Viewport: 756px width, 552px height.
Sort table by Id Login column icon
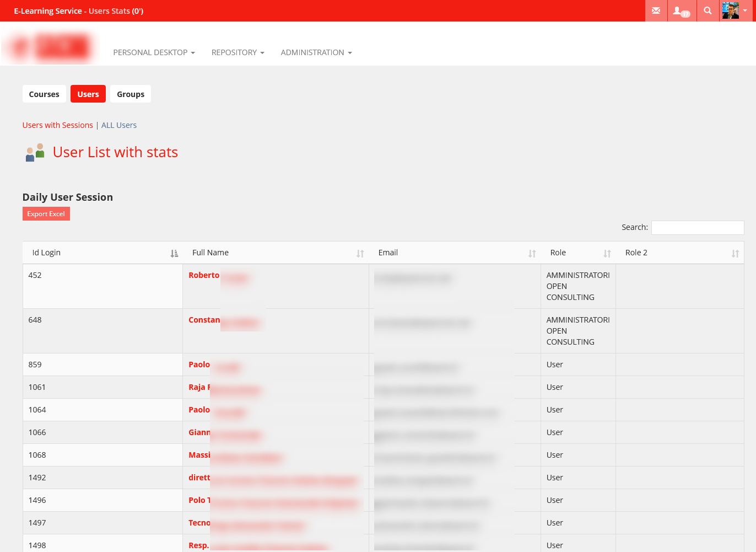click(x=174, y=253)
